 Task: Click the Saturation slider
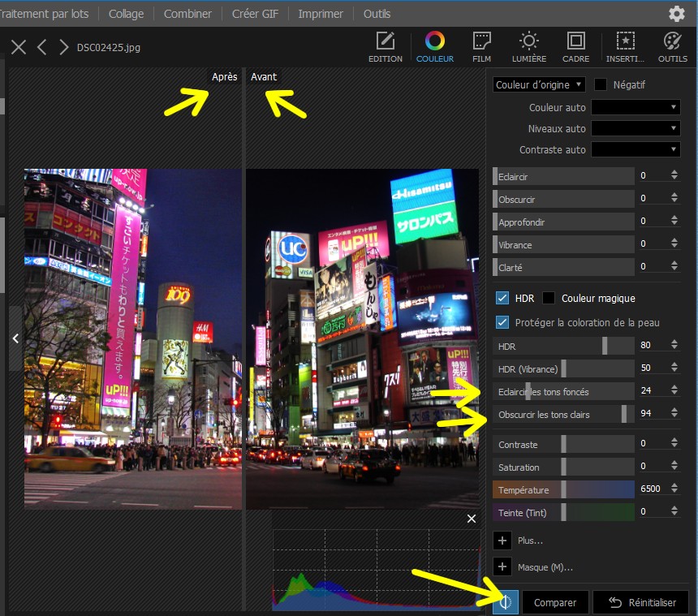click(563, 467)
